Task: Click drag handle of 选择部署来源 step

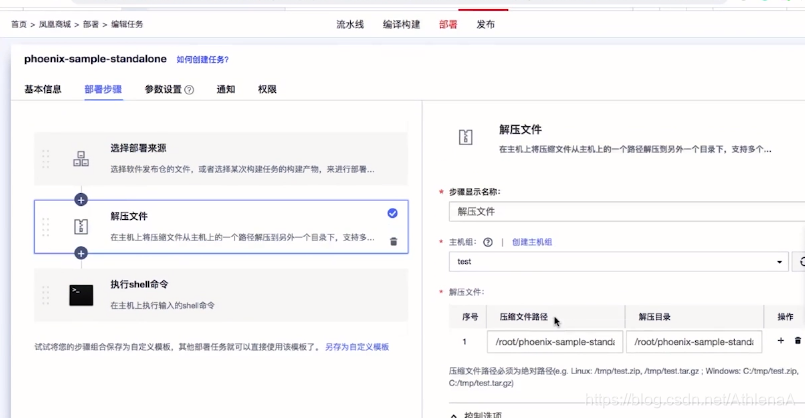Action: click(x=45, y=159)
